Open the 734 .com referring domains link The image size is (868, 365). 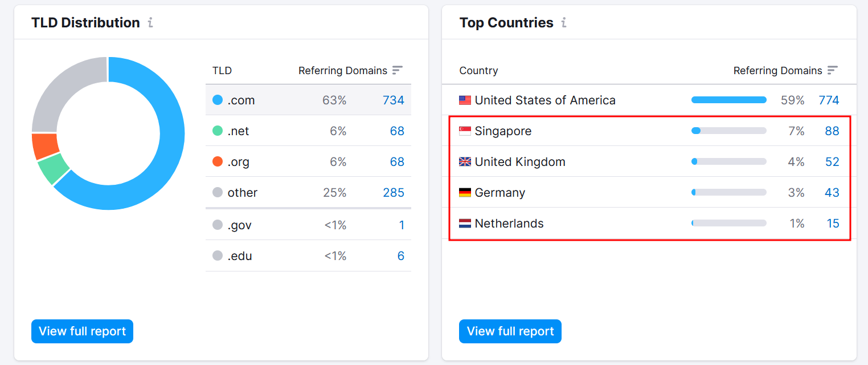(x=393, y=100)
